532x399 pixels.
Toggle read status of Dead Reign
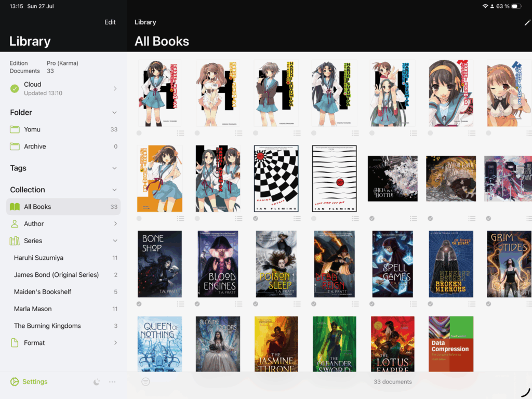click(314, 304)
